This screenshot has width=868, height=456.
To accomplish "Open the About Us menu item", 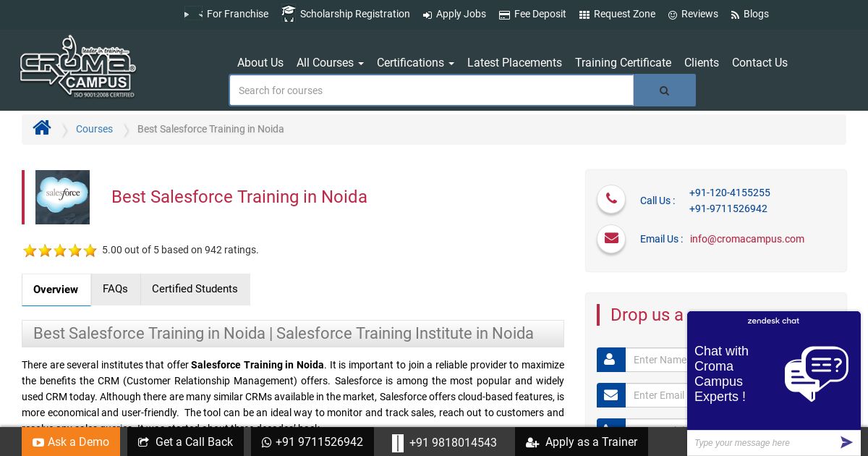I will pyautogui.click(x=260, y=63).
